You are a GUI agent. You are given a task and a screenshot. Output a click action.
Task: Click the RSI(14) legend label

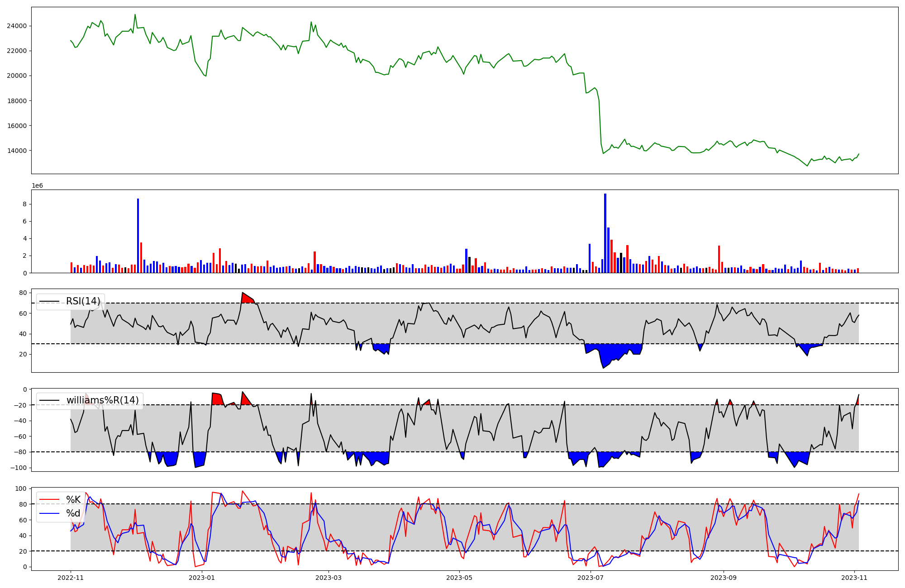[83, 301]
